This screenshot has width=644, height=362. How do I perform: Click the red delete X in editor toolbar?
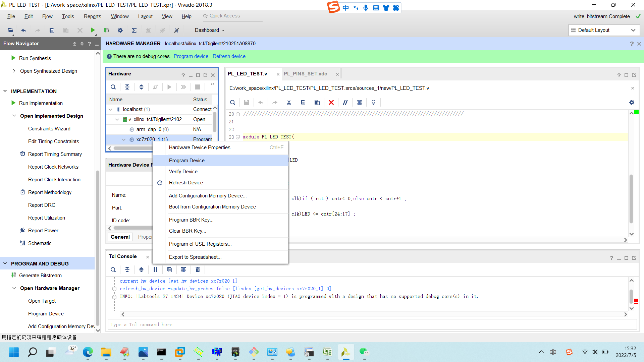[x=331, y=103]
